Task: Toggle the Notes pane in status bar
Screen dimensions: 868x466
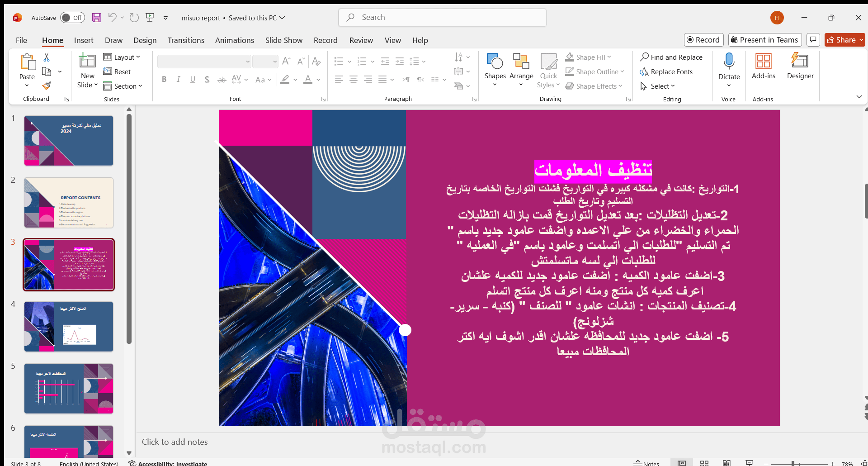Action: tap(646, 463)
